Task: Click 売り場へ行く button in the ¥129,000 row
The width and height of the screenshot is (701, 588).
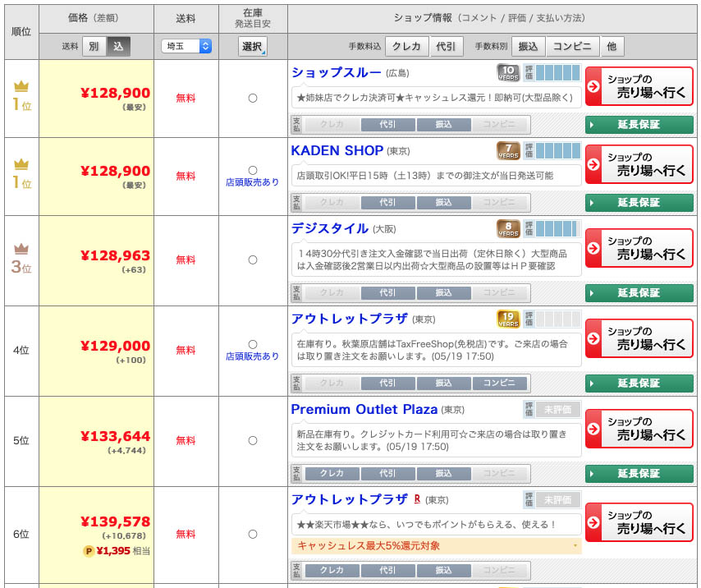Action: coord(639,338)
